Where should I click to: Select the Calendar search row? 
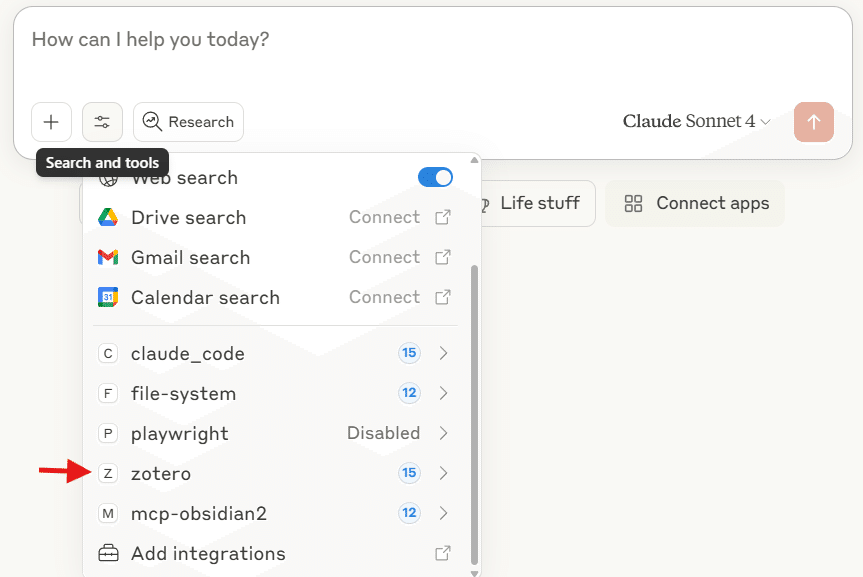(x=275, y=297)
